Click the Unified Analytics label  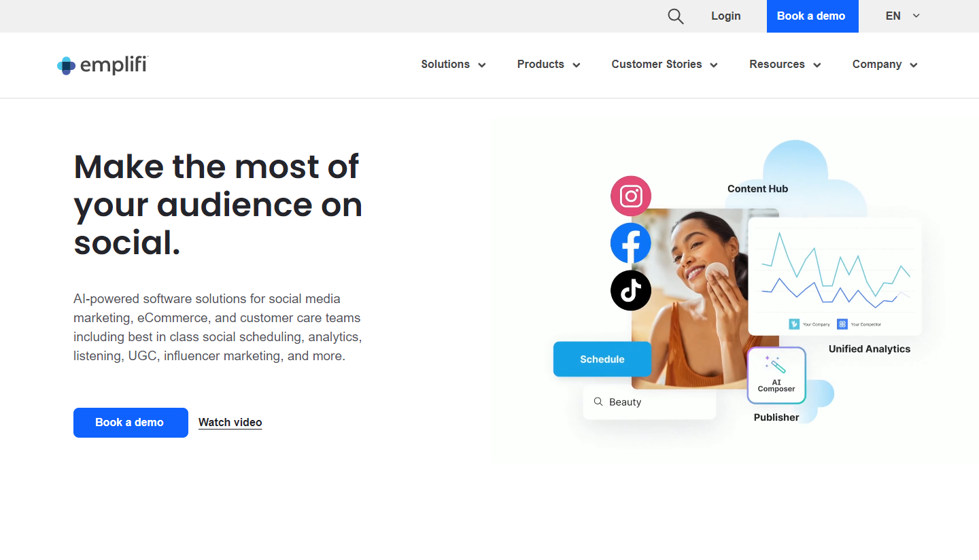tap(870, 349)
